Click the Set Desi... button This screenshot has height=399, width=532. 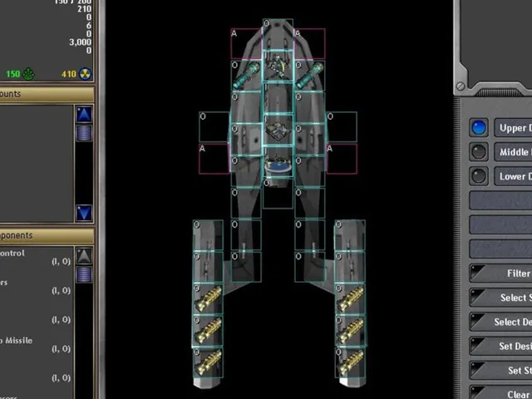(500, 346)
